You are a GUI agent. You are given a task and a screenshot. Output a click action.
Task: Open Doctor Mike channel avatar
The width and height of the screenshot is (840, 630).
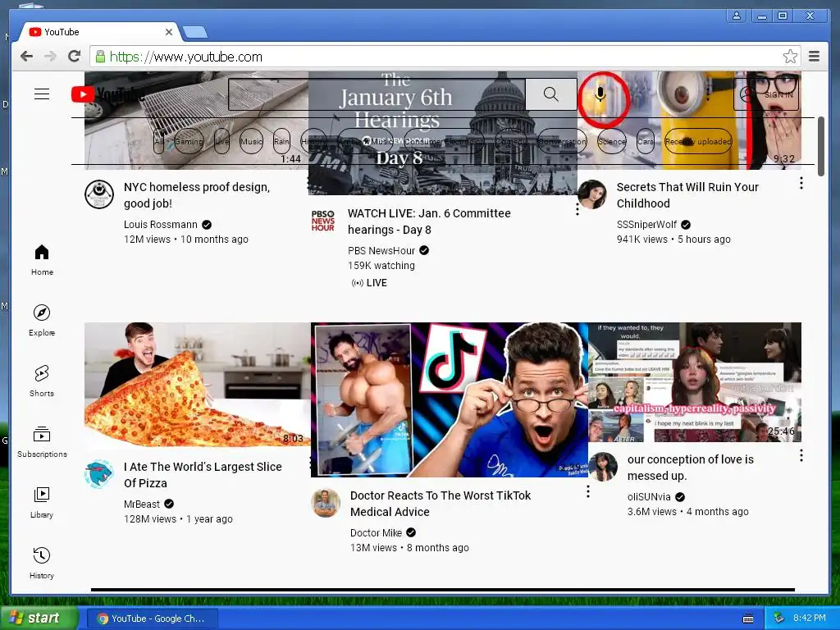(326, 503)
